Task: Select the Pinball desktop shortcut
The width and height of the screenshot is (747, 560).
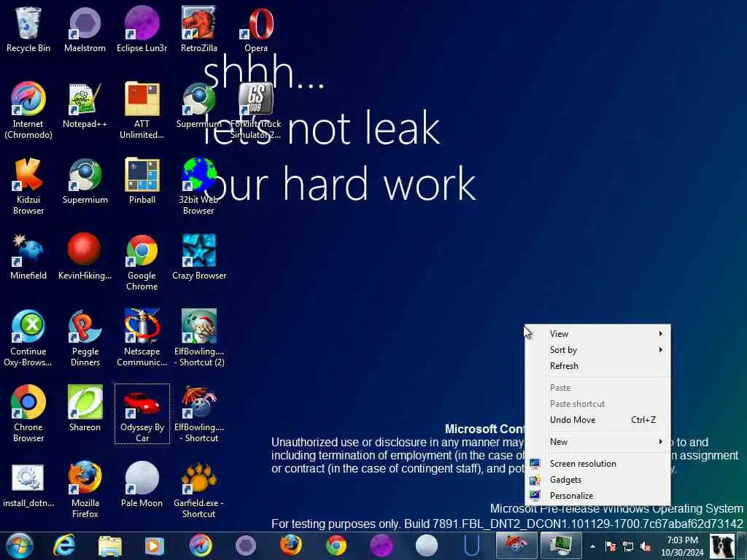Action: coord(142,181)
